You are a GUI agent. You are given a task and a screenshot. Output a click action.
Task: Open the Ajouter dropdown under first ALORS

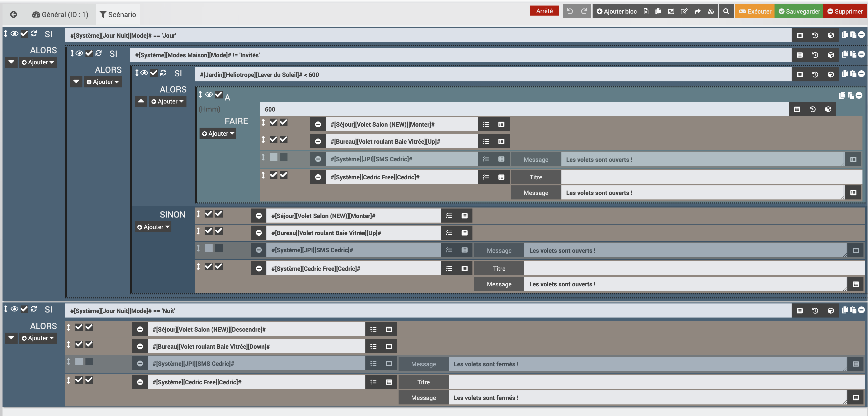click(38, 62)
